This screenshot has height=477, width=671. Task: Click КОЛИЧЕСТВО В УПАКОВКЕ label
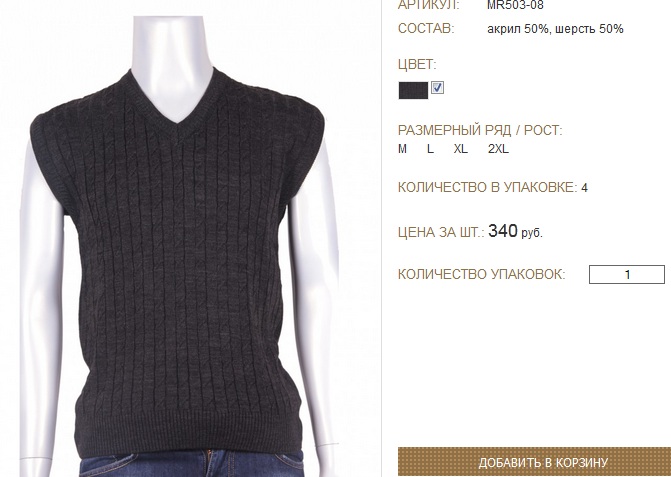487,187
